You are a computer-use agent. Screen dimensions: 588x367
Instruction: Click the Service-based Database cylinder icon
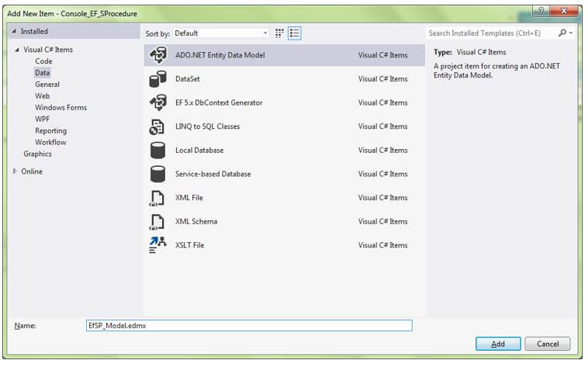tap(157, 174)
